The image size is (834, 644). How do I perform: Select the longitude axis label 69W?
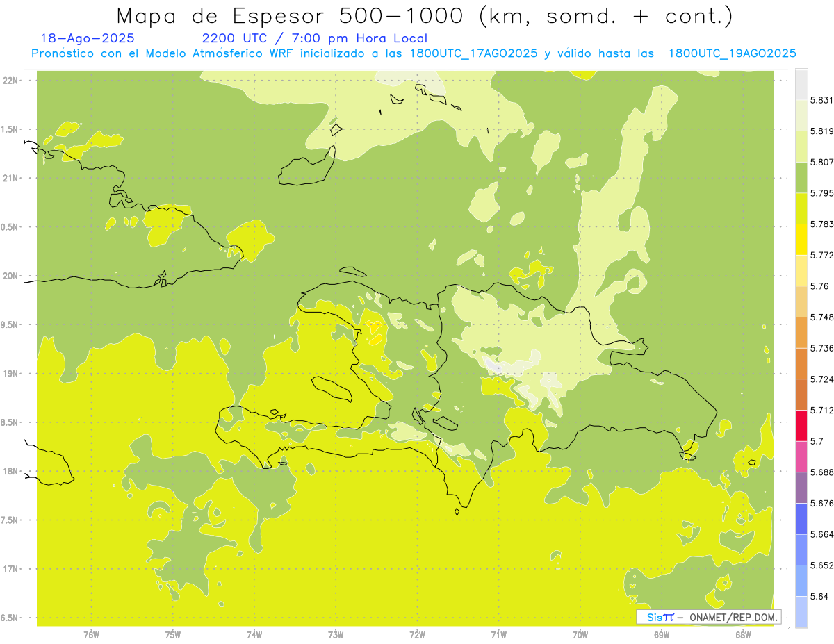(x=662, y=634)
